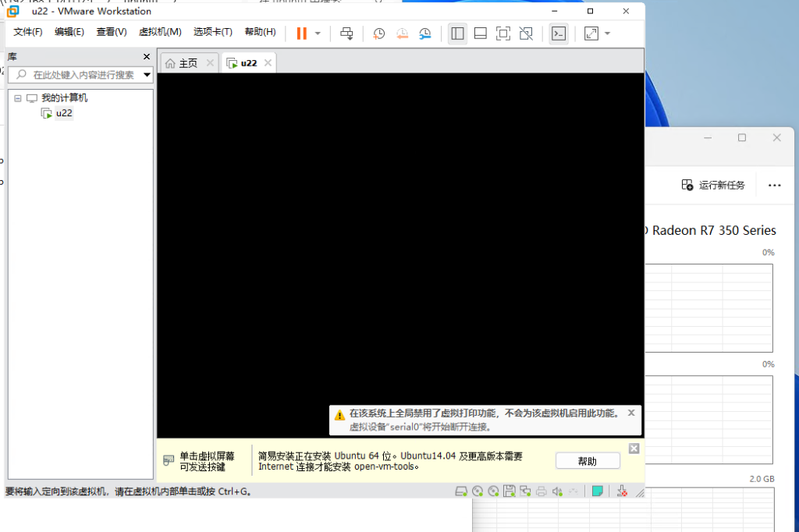Close the 主页 tab
The width and height of the screenshot is (799, 532).
coord(210,62)
